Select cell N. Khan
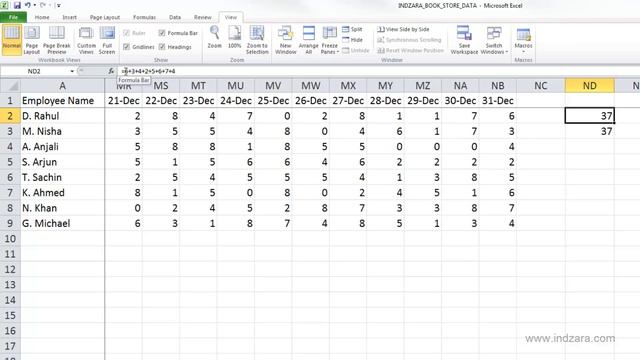 pyautogui.click(x=62, y=208)
